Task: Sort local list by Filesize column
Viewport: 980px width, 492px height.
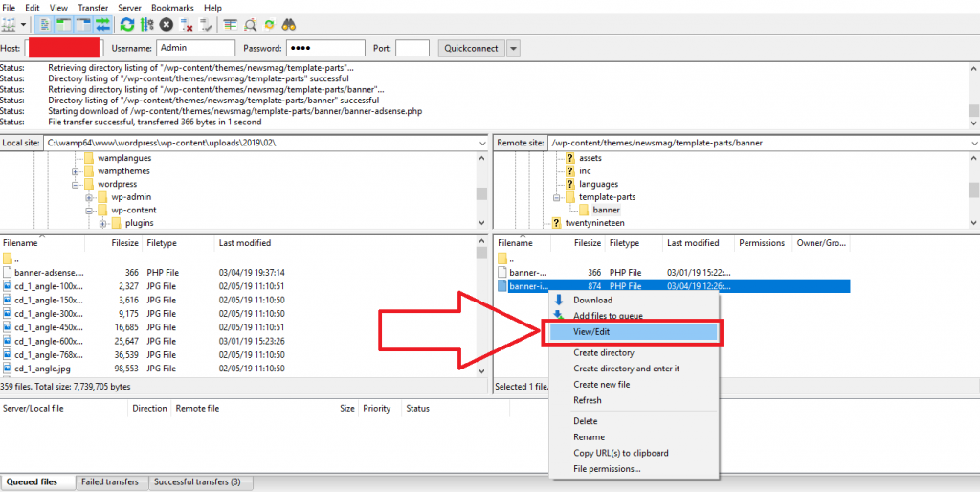Action: (x=113, y=242)
